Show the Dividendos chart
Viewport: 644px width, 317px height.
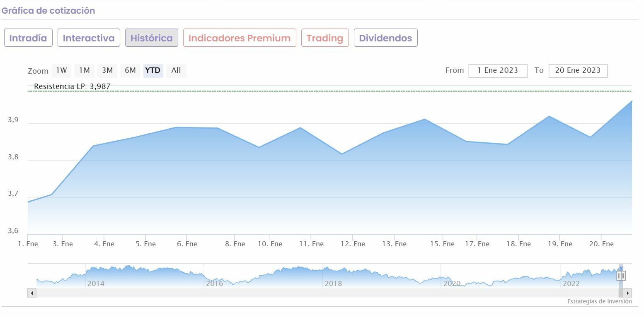click(385, 38)
